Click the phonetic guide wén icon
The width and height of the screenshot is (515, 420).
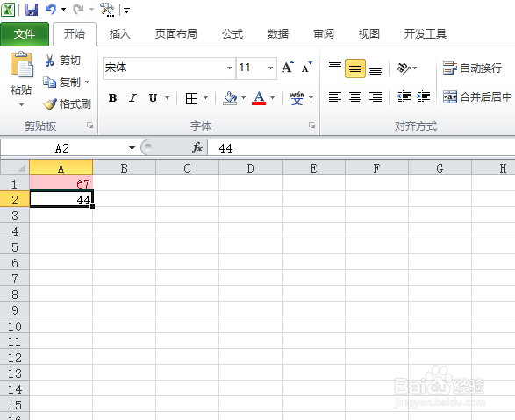pos(297,98)
